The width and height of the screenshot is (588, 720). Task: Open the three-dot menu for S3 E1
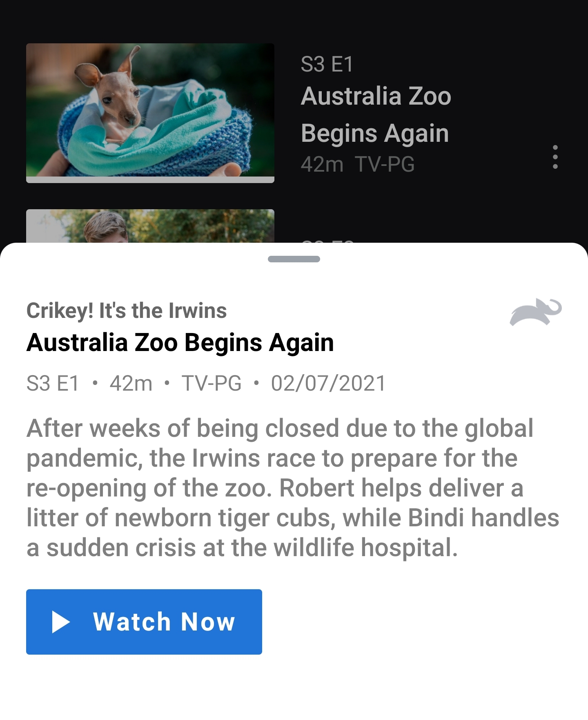pos(555,157)
